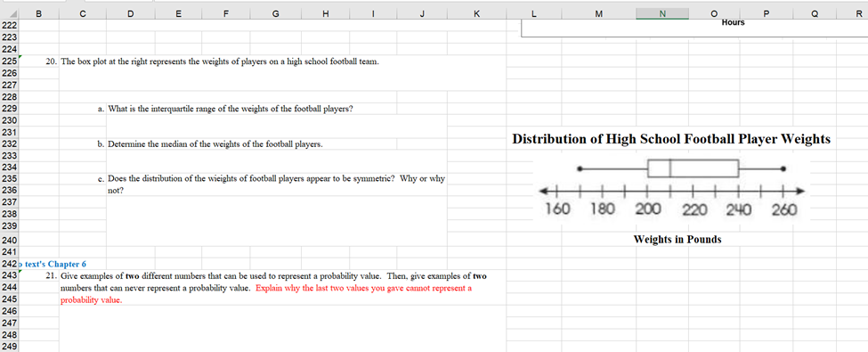This screenshot has width=868, height=352.
Task: Select row header 249
Action: (x=9, y=347)
